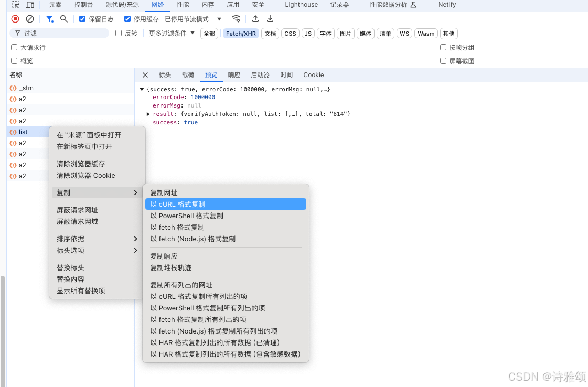The width and height of the screenshot is (588, 387).
Task: Switch to the 元素 panel tab
Action: click(55, 5)
